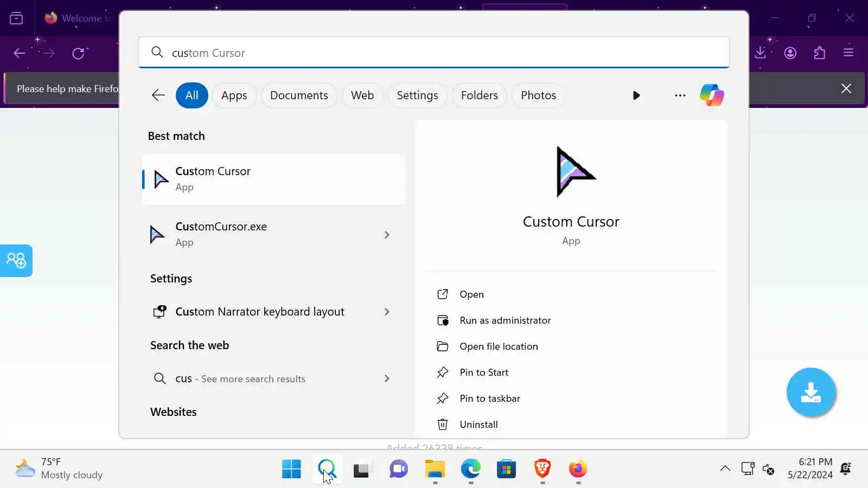This screenshot has width=868, height=488.
Task: Expand the 'cus' web search chevron
Action: click(387, 378)
